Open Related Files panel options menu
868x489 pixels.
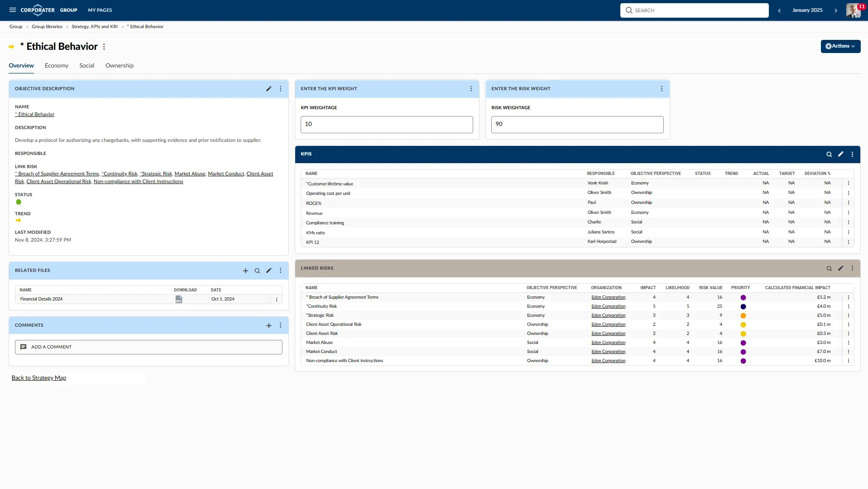click(281, 271)
